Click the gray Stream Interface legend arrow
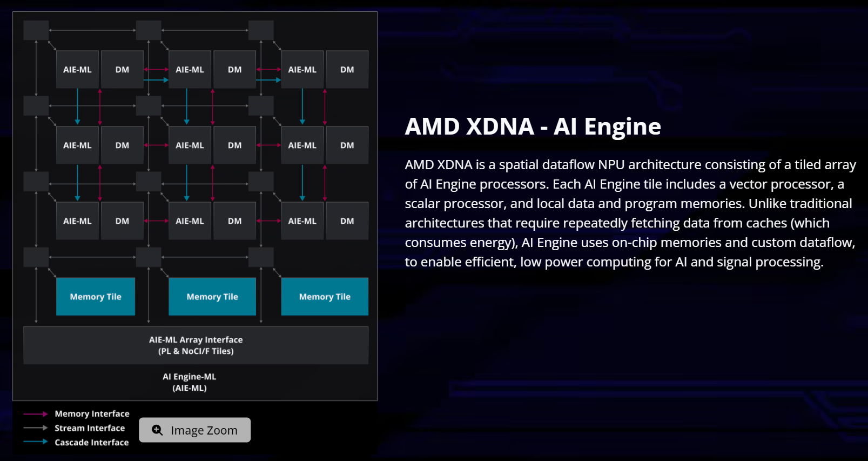This screenshot has height=461, width=868. click(x=36, y=427)
